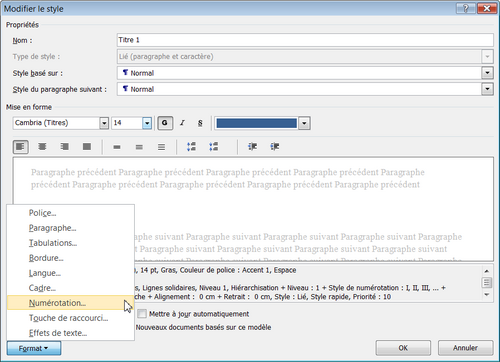Decrease the paragraph indent

click(252, 147)
